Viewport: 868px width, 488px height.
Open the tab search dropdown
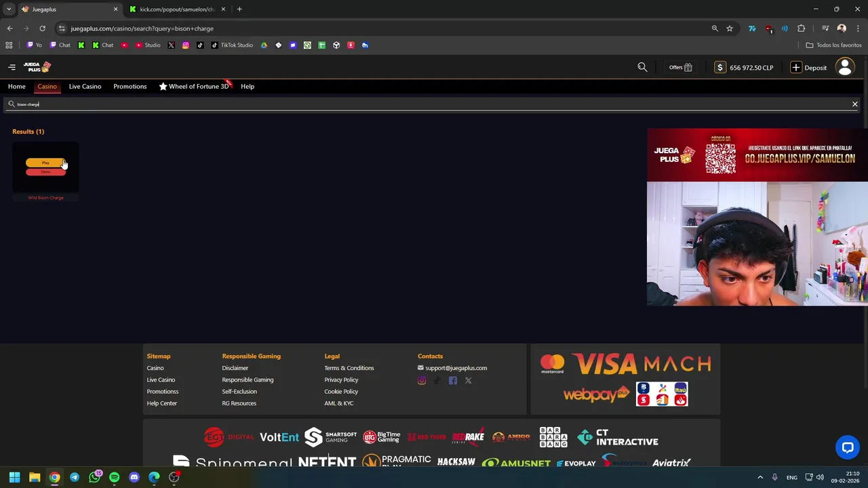click(x=9, y=9)
